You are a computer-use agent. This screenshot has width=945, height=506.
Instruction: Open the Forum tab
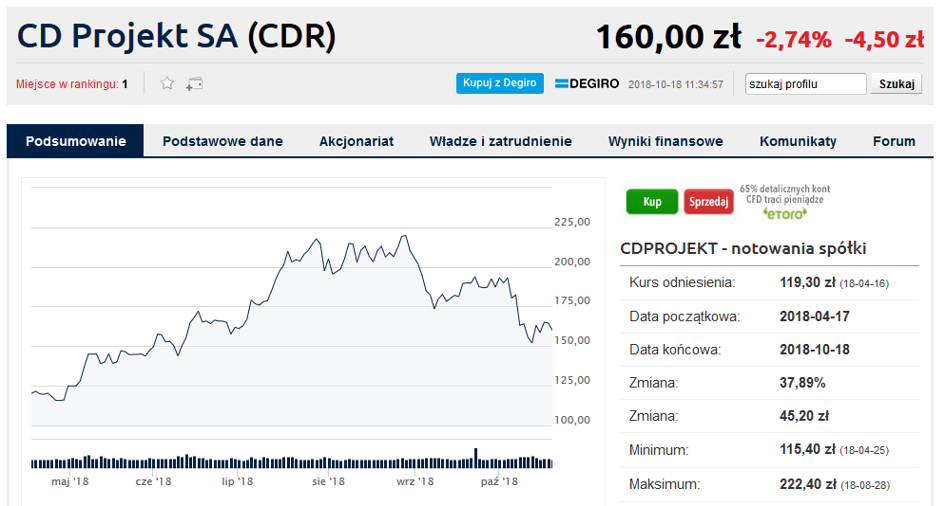tap(894, 141)
